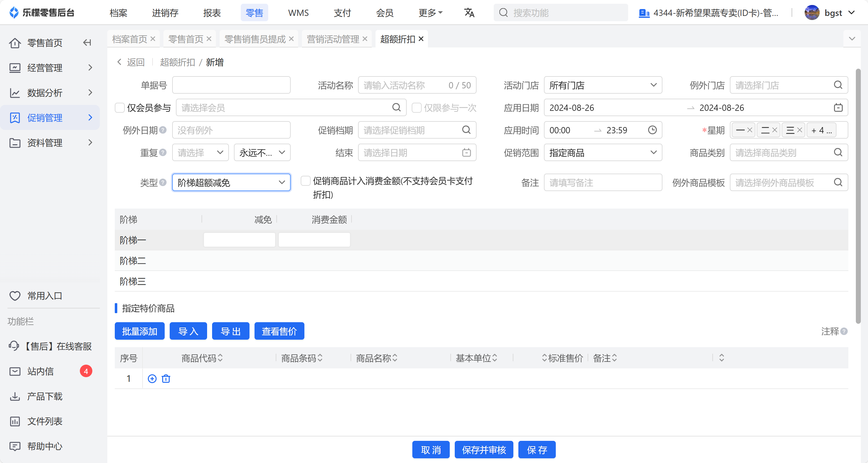Click the 查看售价 button

pos(279,331)
